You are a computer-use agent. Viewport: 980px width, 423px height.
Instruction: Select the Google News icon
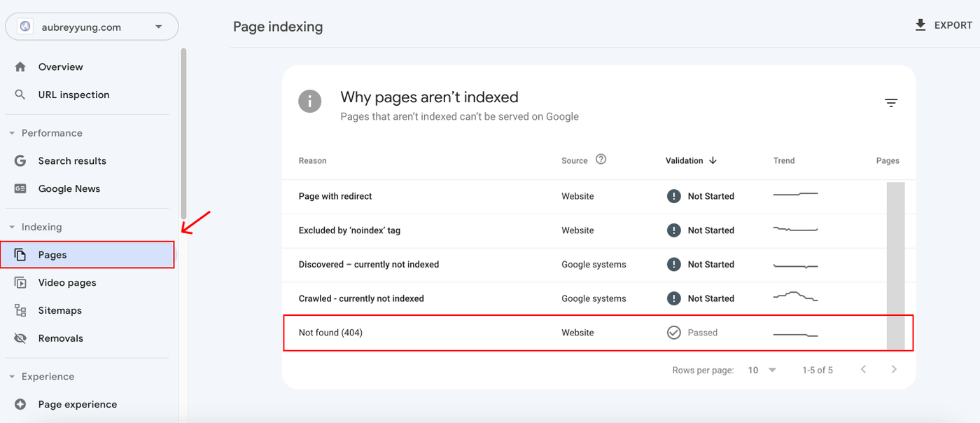21,188
